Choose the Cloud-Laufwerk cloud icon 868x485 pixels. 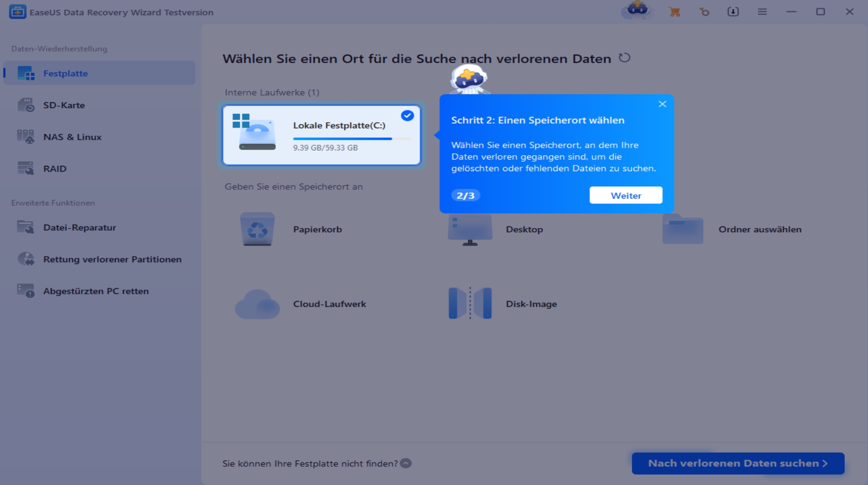tap(257, 304)
